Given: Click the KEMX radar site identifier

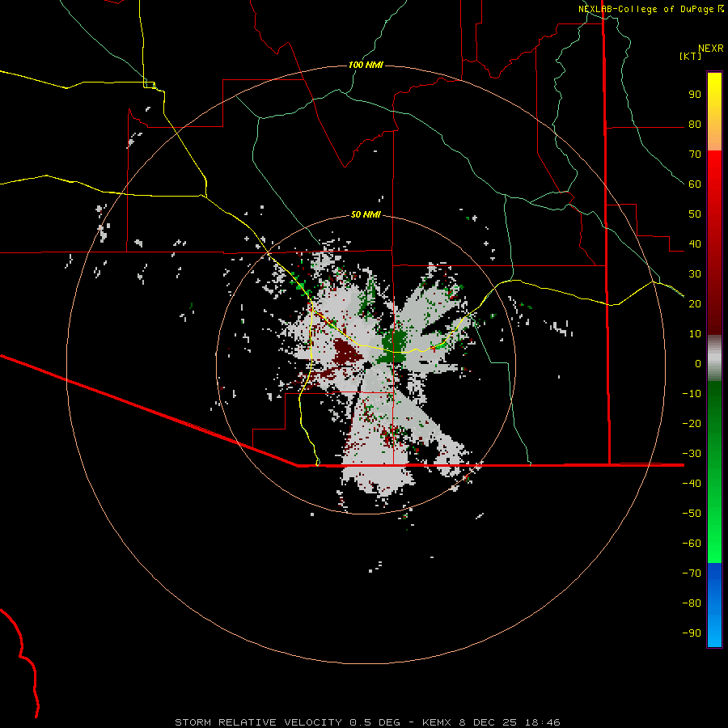Looking at the screenshot, I should tap(438, 722).
